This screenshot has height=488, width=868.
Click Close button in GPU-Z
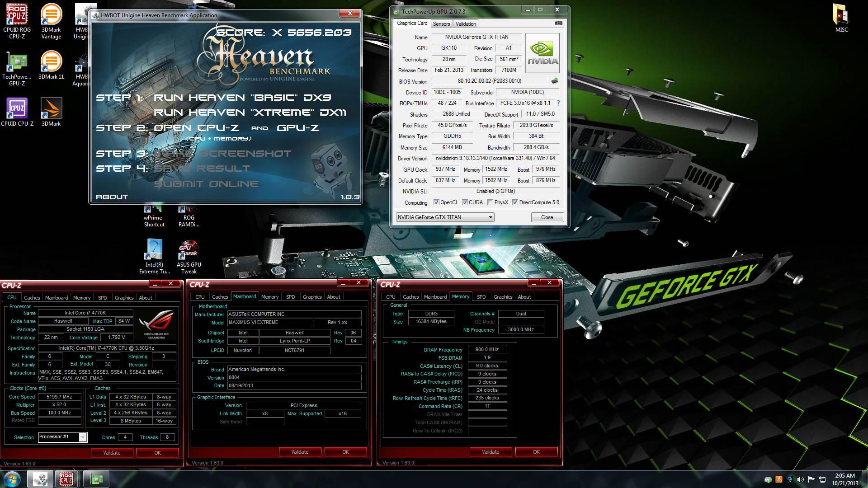[547, 217]
